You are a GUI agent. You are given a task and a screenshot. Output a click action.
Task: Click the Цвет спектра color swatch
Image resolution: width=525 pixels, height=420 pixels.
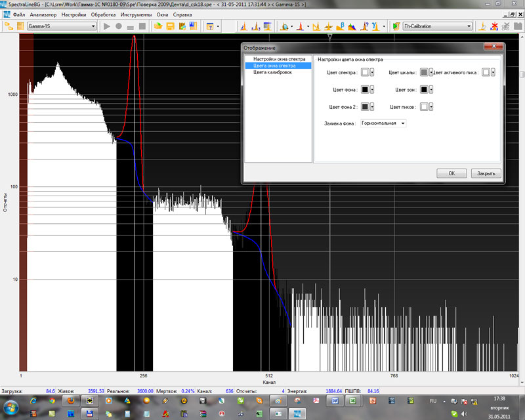(x=364, y=73)
